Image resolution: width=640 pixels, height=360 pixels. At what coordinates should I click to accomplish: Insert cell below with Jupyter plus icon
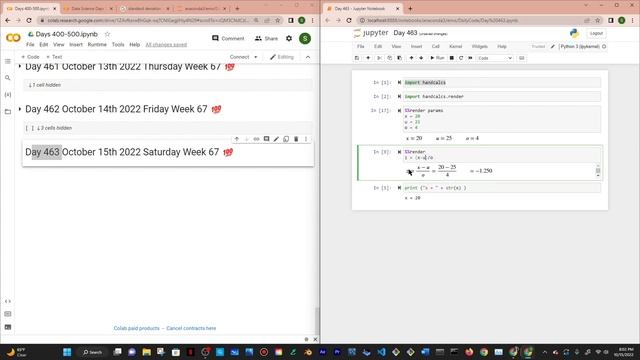(368, 58)
